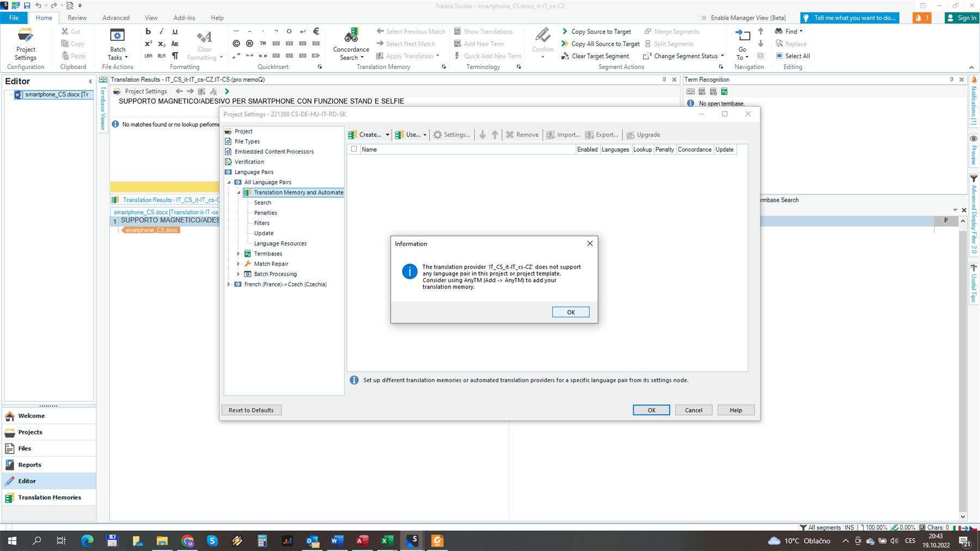Click the Create button in Project Settings

[x=365, y=134]
